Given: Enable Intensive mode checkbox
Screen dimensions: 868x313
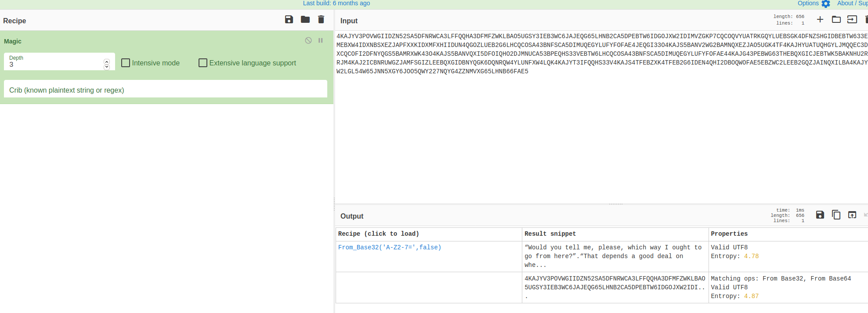Looking at the screenshot, I should click(126, 63).
